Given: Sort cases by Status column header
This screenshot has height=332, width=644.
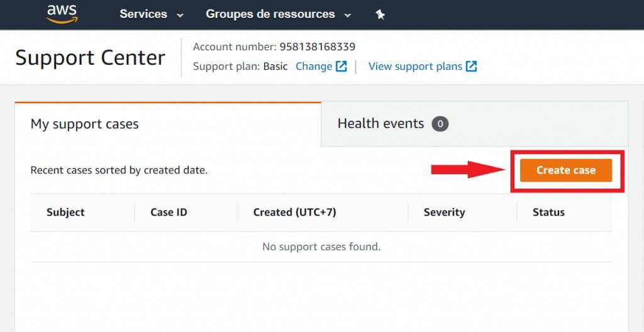Looking at the screenshot, I should point(548,213).
